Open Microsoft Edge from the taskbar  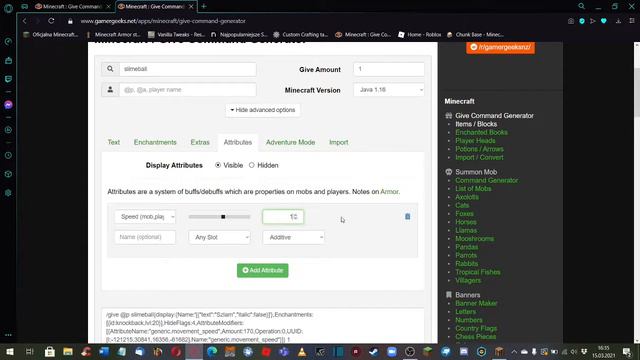click(x=212, y=351)
